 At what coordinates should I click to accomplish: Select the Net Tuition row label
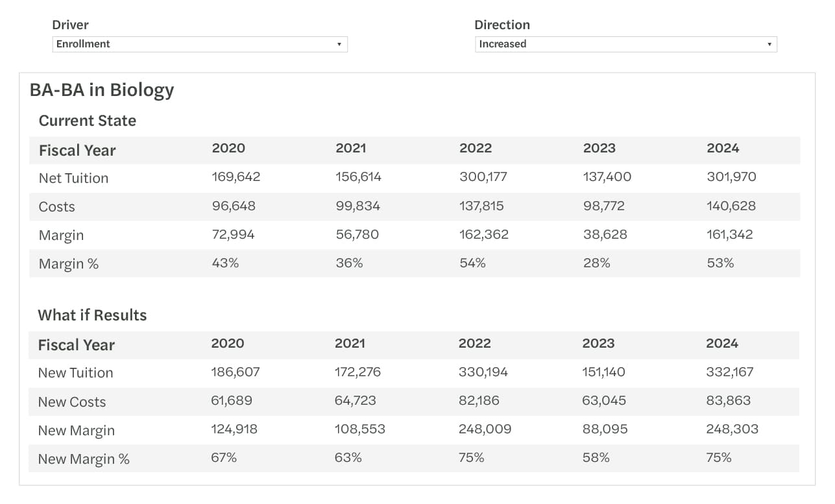[73, 178]
